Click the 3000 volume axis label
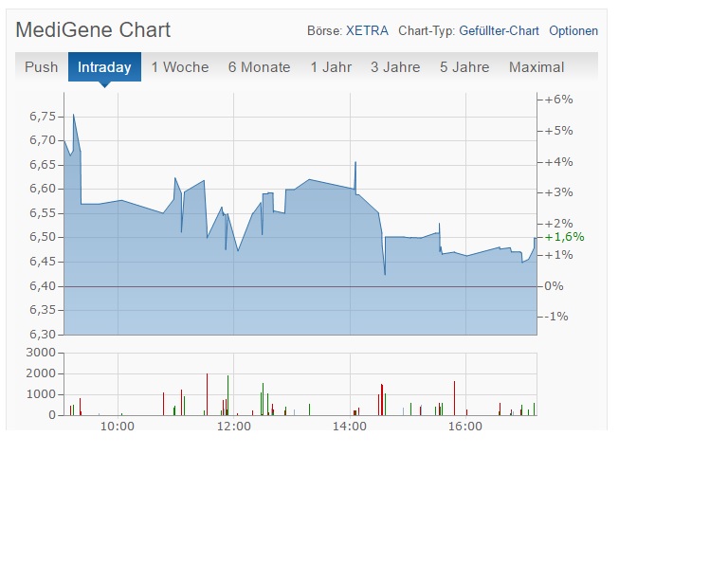Viewport: 728px width, 582px height. 41,353
